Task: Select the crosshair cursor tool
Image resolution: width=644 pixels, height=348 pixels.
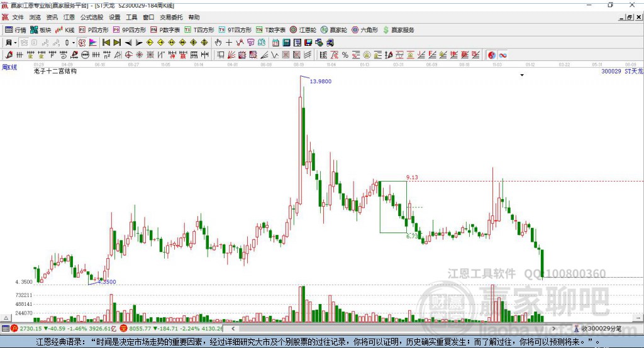Action: 229,43
